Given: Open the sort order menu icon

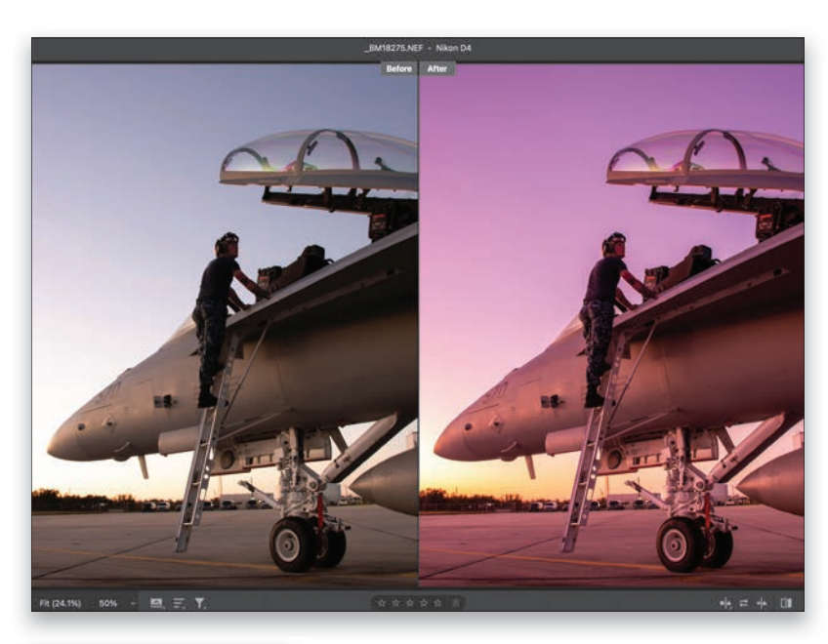Looking at the screenshot, I should click(x=179, y=604).
